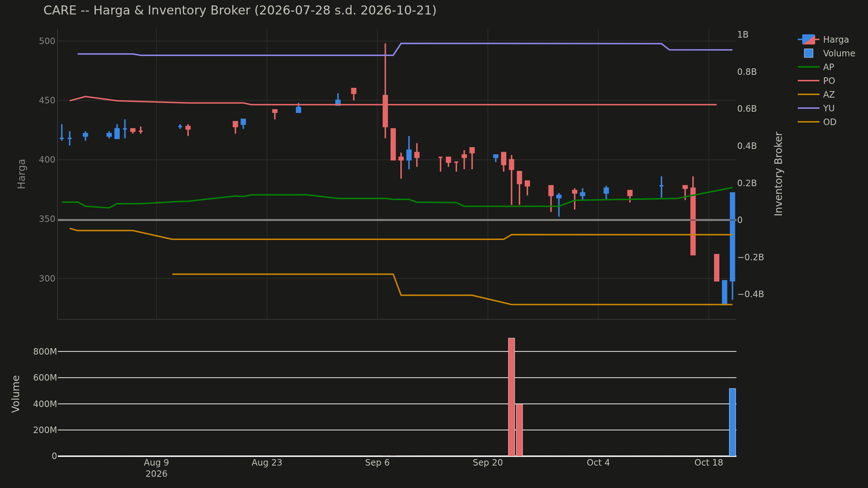Click the Sep 20 x-axis tick label
Image resolution: width=868 pixels, height=488 pixels.
pos(488,463)
